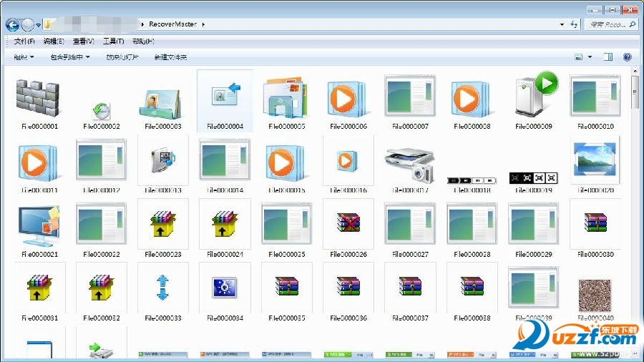
Task: Select WinRAR extract box icon File0000023
Action: (x=162, y=224)
